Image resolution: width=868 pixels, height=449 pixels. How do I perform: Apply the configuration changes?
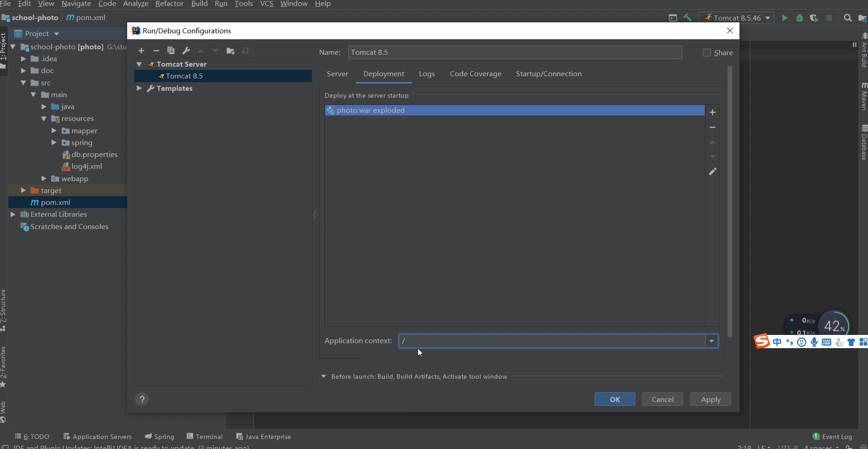tap(711, 399)
